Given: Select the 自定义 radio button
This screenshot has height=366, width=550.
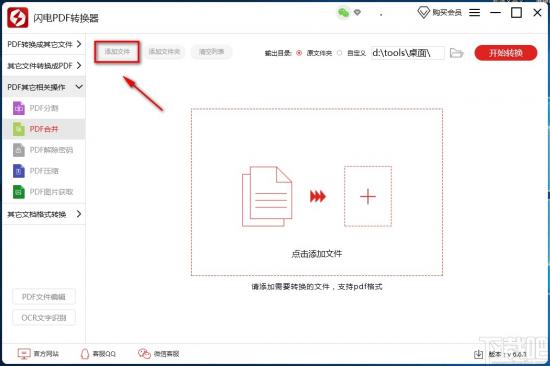Looking at the screenshot, I should (339, 53).
